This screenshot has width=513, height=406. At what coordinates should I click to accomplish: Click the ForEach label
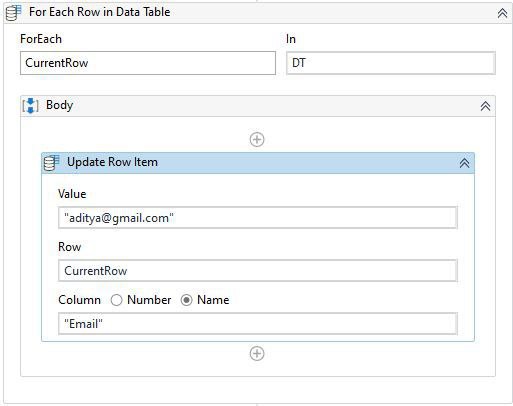pyautogui.click(x=41, y=39)
